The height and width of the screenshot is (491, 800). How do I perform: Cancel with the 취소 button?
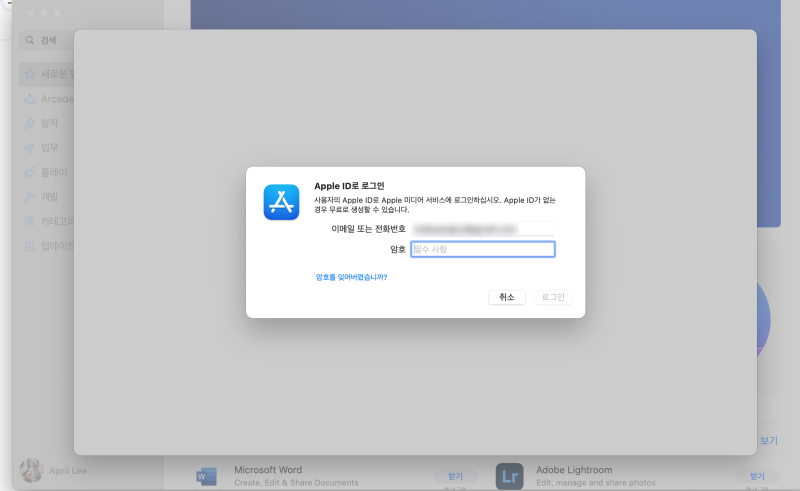507,297
